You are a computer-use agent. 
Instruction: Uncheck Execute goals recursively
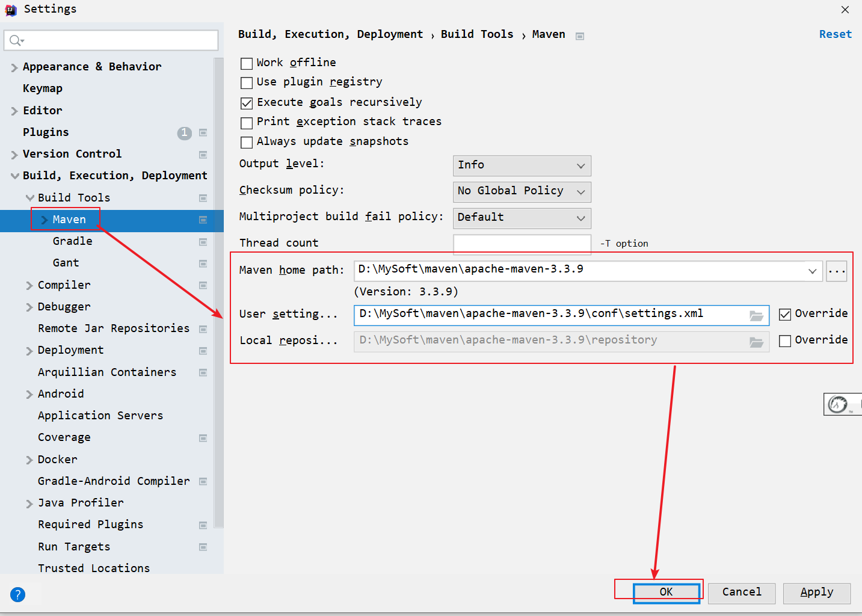pos(247,103)
